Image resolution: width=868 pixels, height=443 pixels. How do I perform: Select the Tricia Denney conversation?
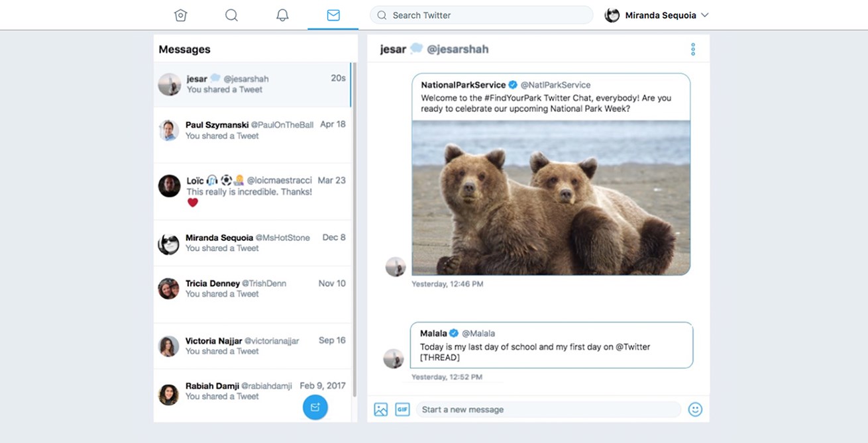252,289
